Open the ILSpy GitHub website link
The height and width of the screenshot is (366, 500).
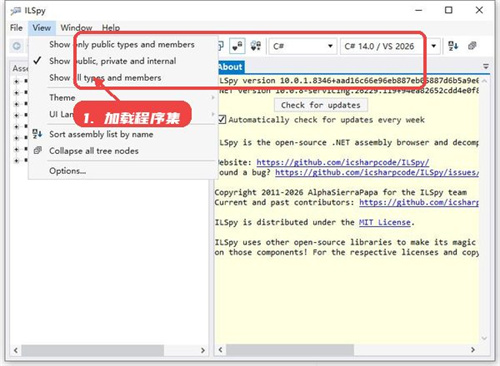coord(343,162)
